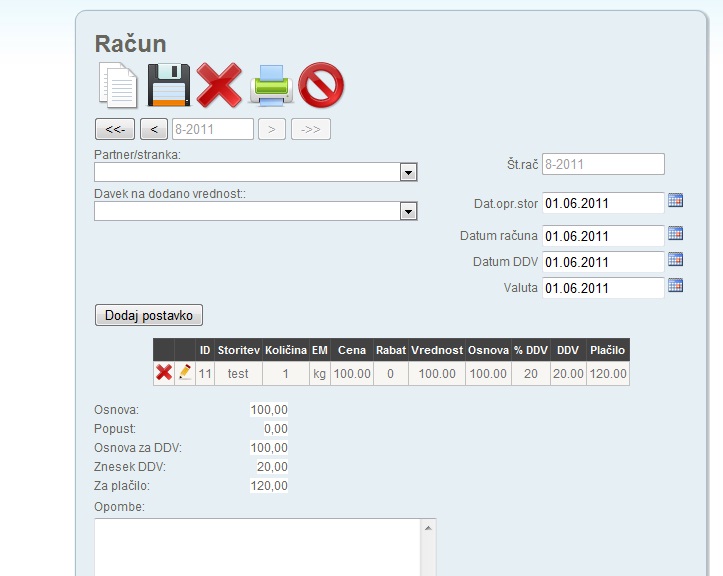Open calendar picker for Valuta
The width and height of the screenshot is (723, 576).
pyautogui.click(x=676, y=286)
